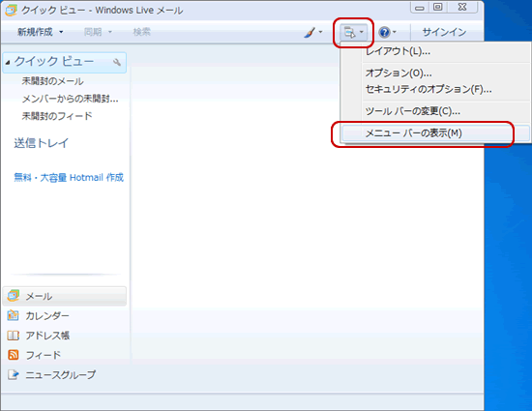Choose オプション(O)... from the menu
Viewport: 532px width, 411px height.
pyautogui.click(x=435, y=73)
